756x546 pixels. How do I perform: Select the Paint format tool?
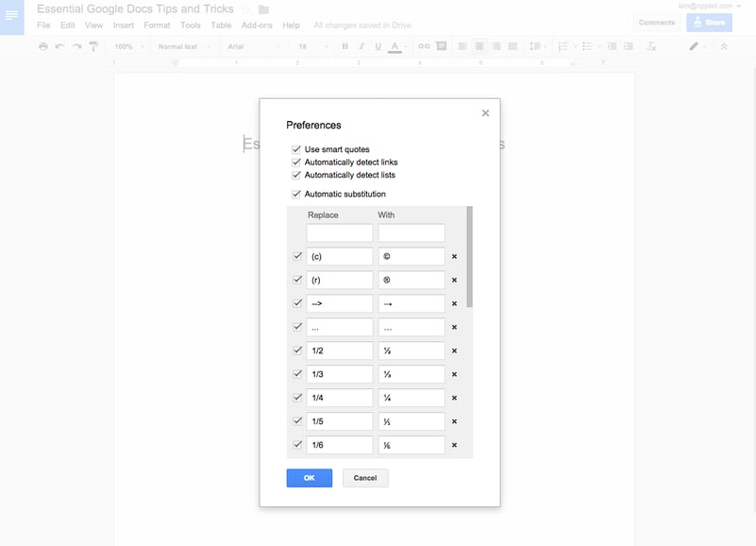[93, 46]
